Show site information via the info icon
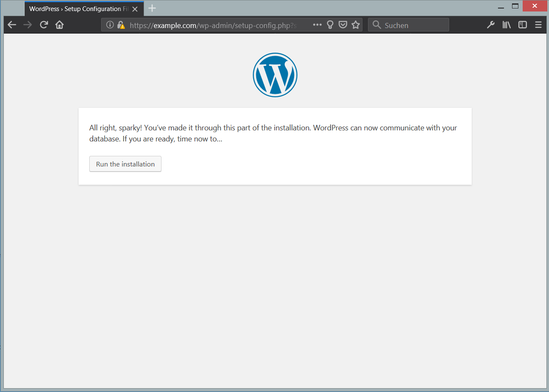Screen dimensions: 549x392 (110, 25)
